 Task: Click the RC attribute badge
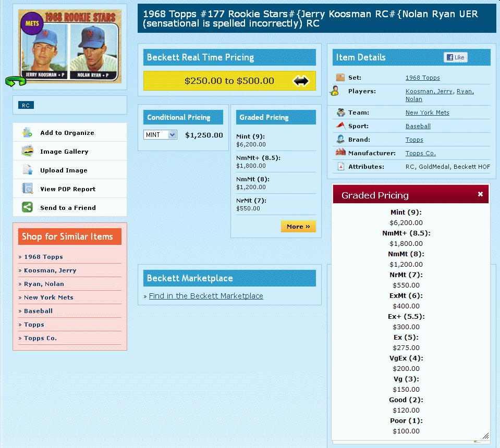coord(26,105)
